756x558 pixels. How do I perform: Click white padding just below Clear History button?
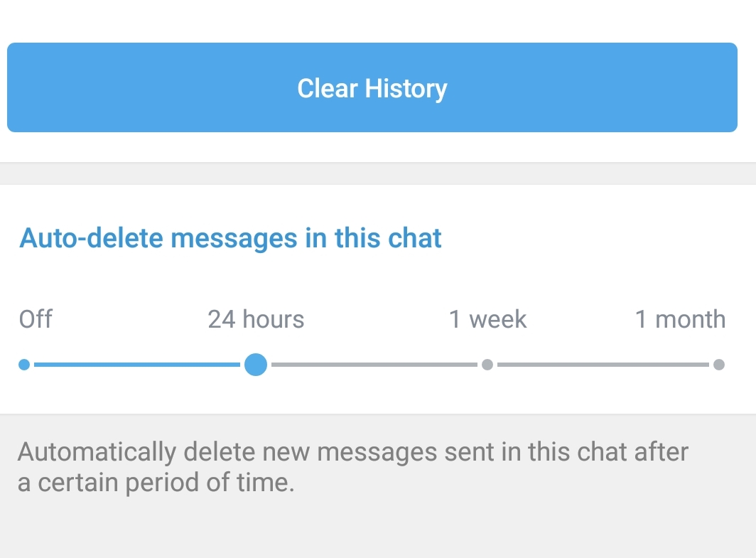pyautogui.click(x=378, y=146)
